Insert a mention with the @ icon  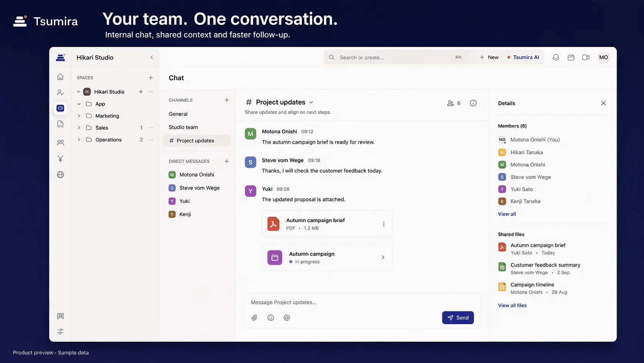(287, 317)
